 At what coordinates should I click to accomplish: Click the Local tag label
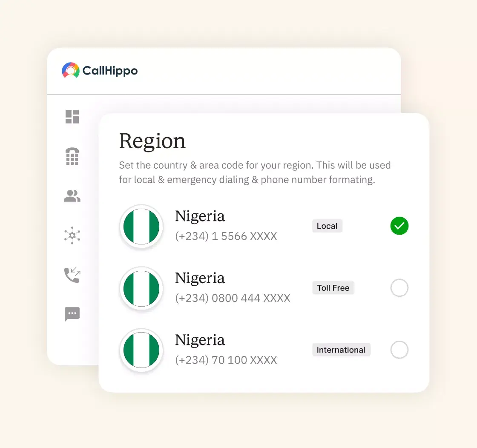tap(327, 226)
